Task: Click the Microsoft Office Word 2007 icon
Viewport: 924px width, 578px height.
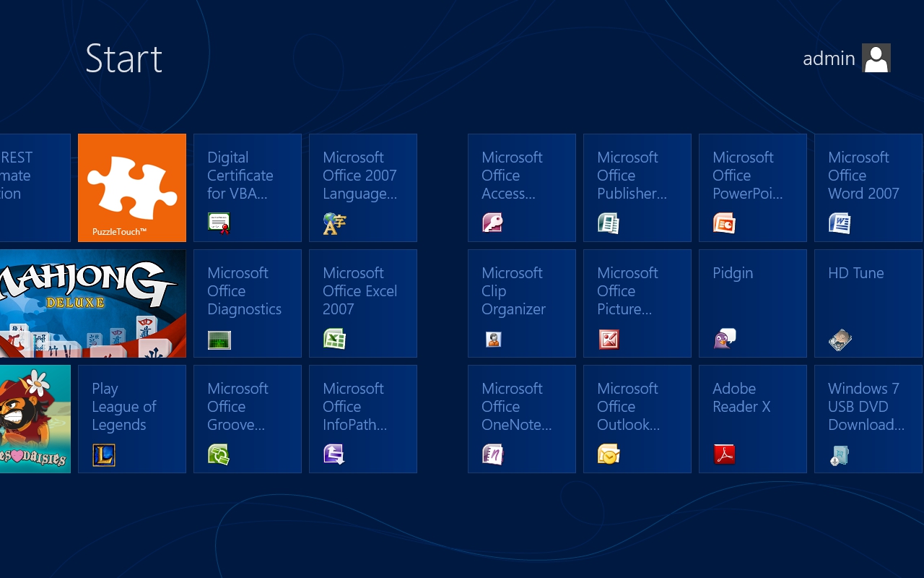Action: click(840, 224)
